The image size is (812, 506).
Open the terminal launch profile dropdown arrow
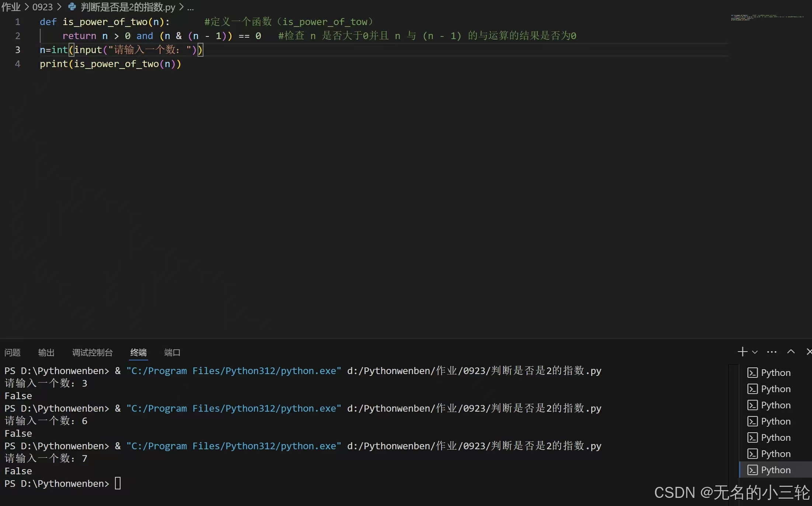pyautogui.click(x=755, y=352)
